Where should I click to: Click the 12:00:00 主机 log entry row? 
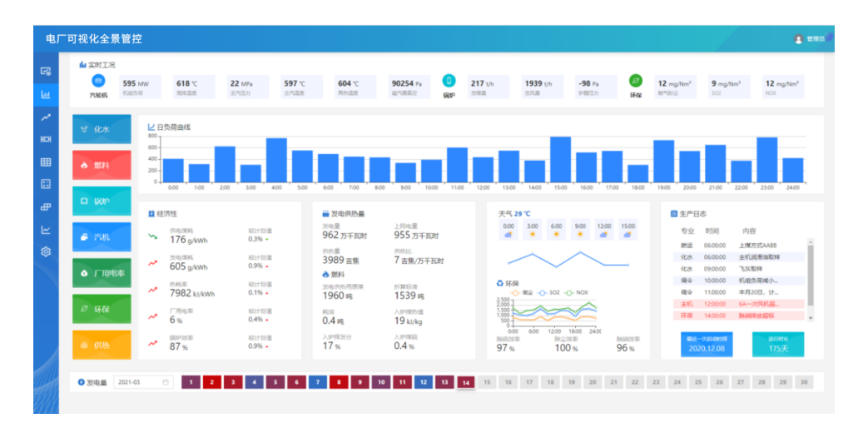point(742,304)
